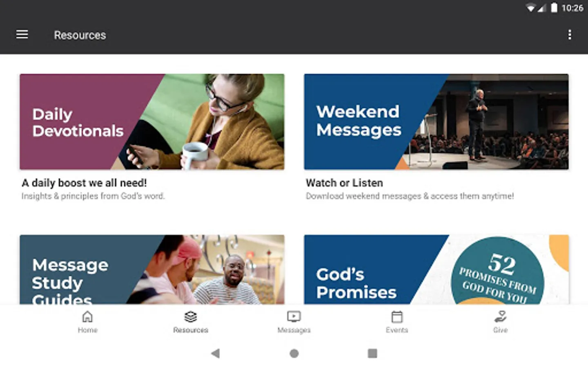Open the Message Study Guides card
Screen dimensions: 588x368
click(152, 269)
